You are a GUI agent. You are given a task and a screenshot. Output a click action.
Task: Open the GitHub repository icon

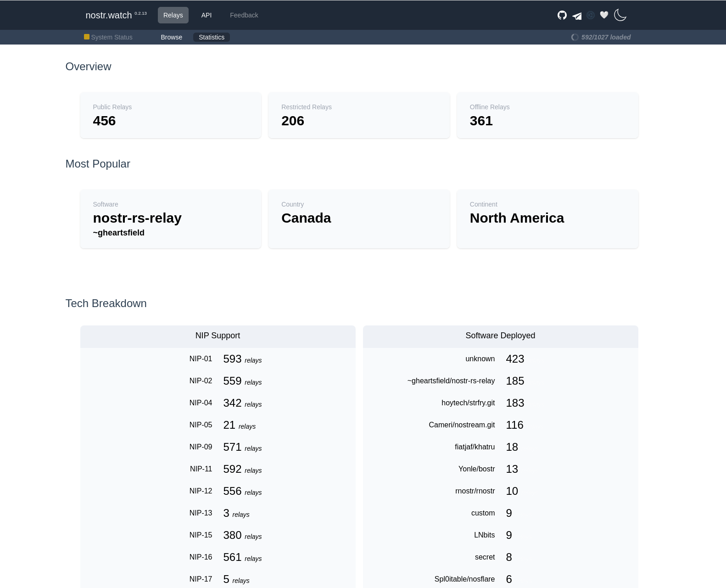(562, 15)
